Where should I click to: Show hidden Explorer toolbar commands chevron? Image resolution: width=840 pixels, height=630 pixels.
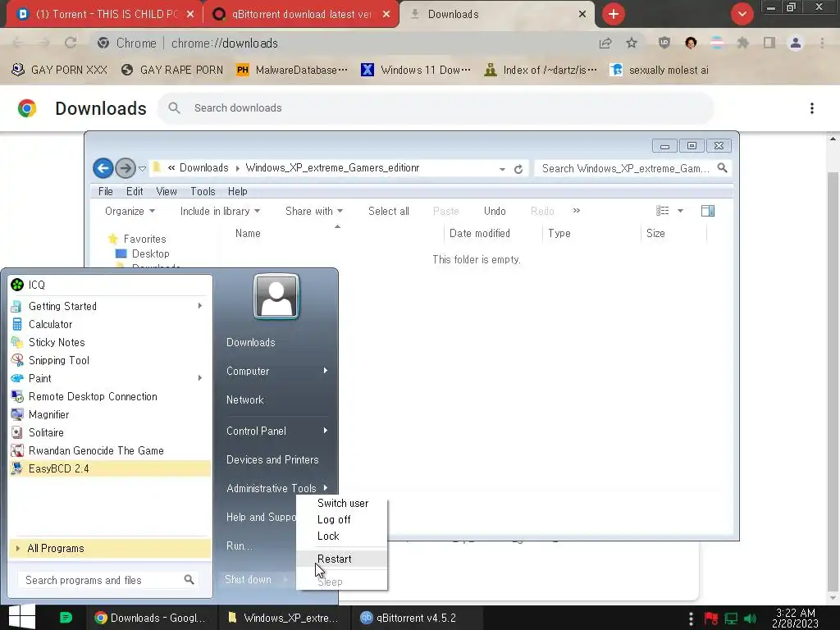click(577, 211)
